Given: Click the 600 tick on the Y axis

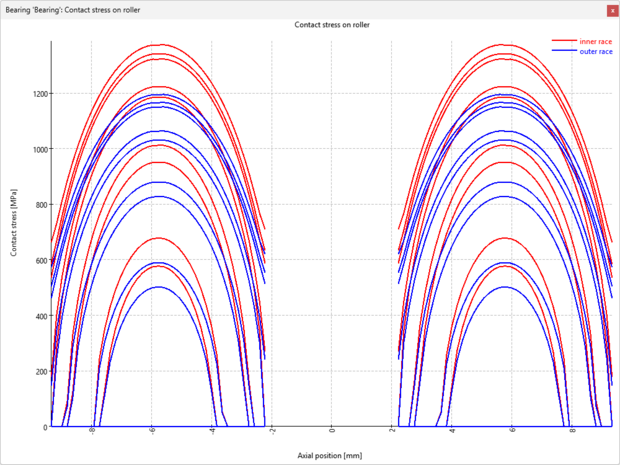Looking at the screenshot, I should (39, 260).
